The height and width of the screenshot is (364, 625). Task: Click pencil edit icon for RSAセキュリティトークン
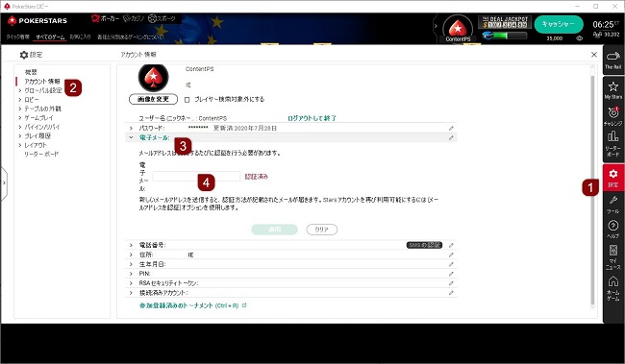(451, 283)
